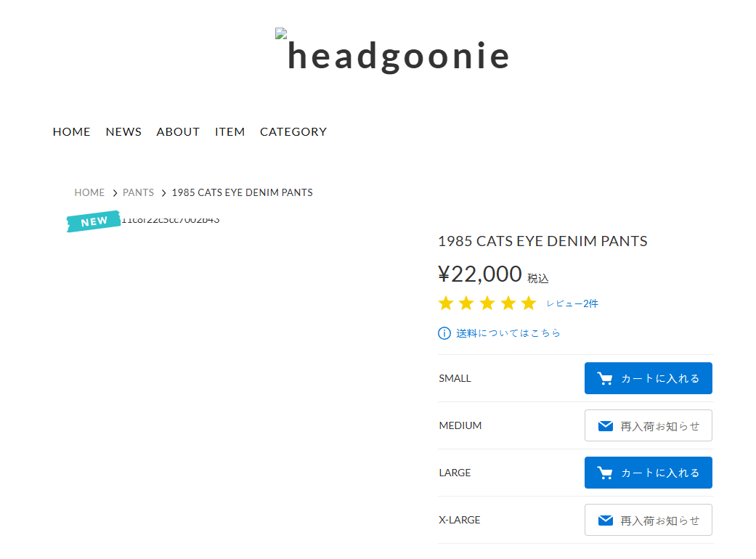Click the broken logo image above headgoonie
Viewport: 756px width, 559px height.
coord(281,33)
